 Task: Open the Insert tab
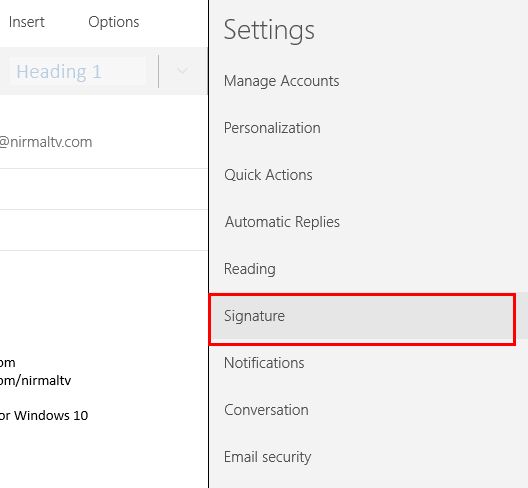27,22
